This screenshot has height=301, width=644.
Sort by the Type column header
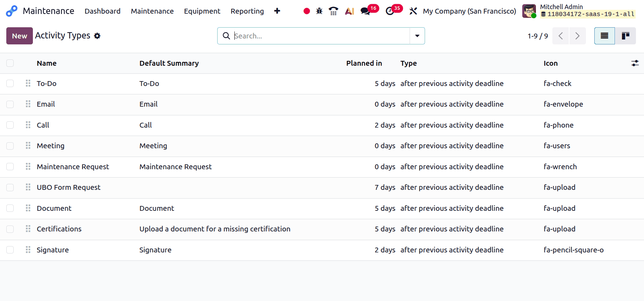click(409, 63)
